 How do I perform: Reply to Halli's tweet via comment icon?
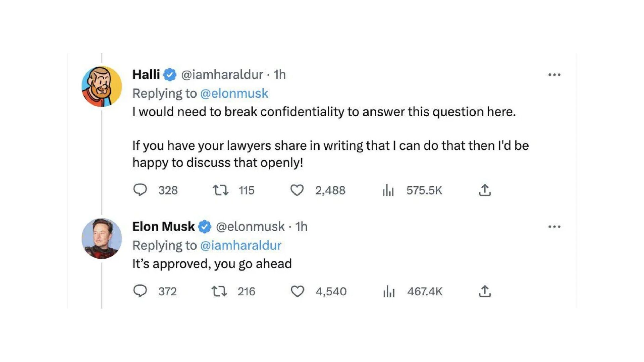(140, 190)
